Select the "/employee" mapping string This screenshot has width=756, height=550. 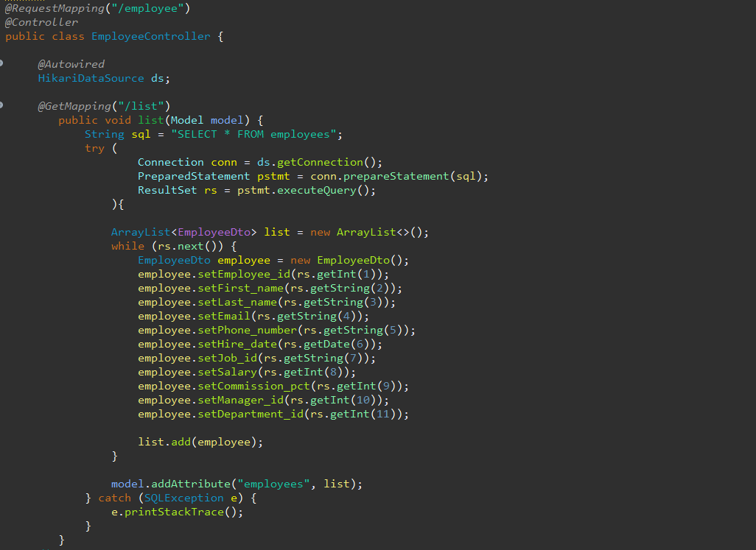[148, 9]
